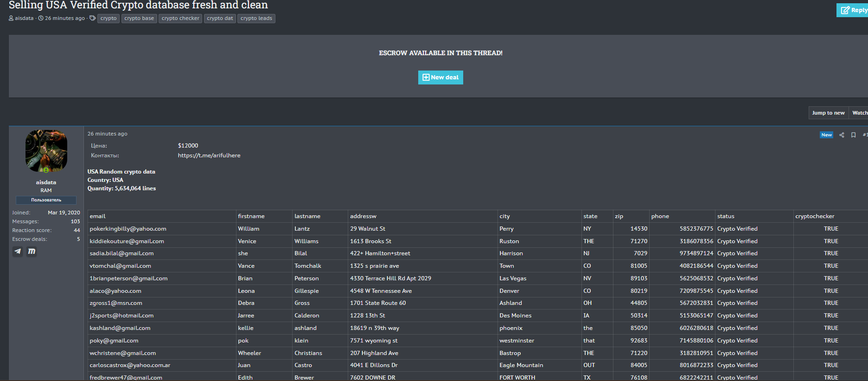Open the "crypto leads" tag
The image size is (868, 381).
tap(256, 19)
